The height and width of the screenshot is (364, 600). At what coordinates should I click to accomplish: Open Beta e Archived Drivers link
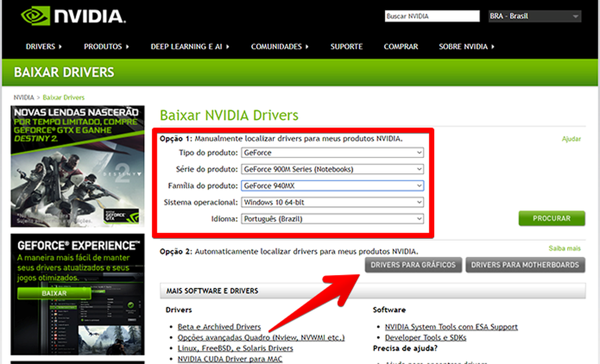220,327
